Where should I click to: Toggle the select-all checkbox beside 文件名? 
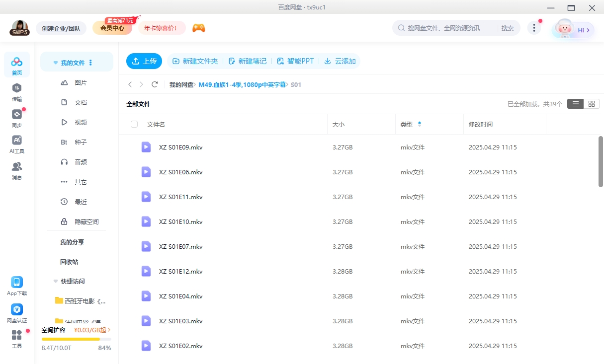(134, 124)
